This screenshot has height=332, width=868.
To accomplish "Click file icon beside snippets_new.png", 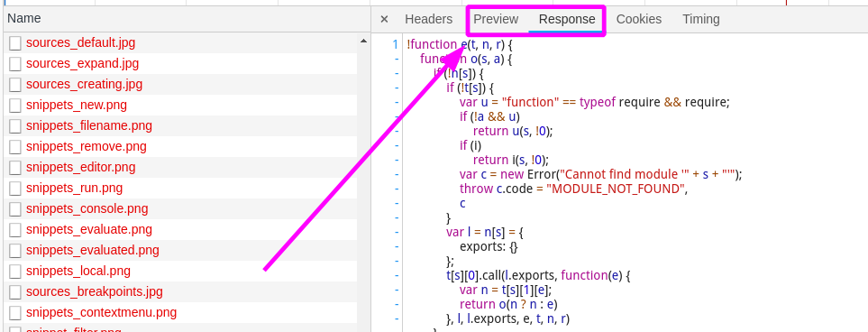I will pyautogui.click(x=15, y=106).
